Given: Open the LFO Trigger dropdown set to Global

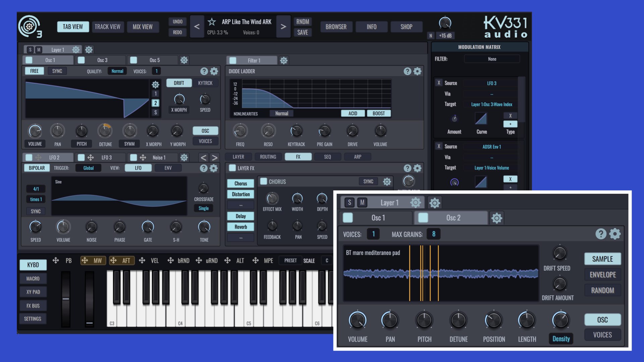Looking at the screenshot, I should pyautogui.click(x=88, y=168).
